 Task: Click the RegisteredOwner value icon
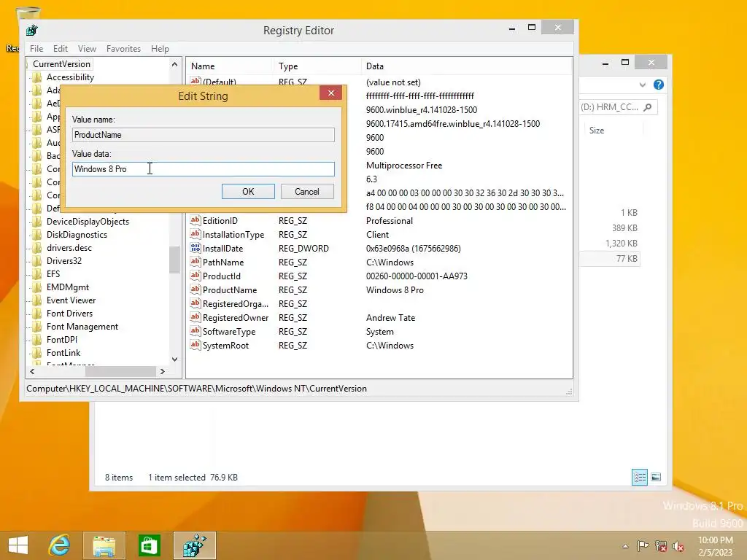tap(195, 317)
